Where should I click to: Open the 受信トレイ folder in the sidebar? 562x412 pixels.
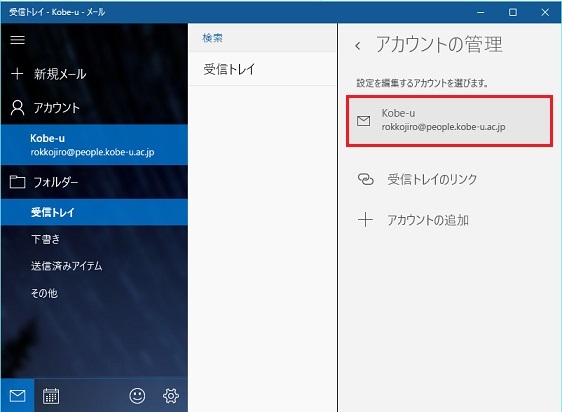point(94,212)
